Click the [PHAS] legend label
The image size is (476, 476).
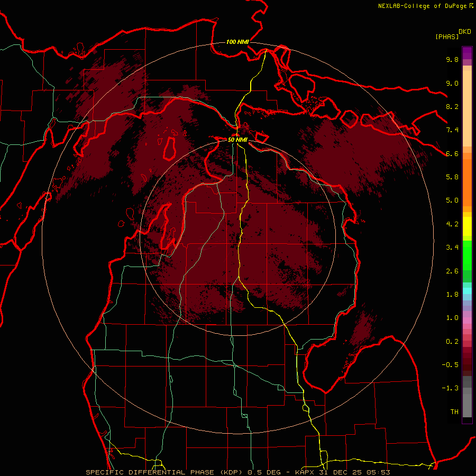(x=447, y=36)
